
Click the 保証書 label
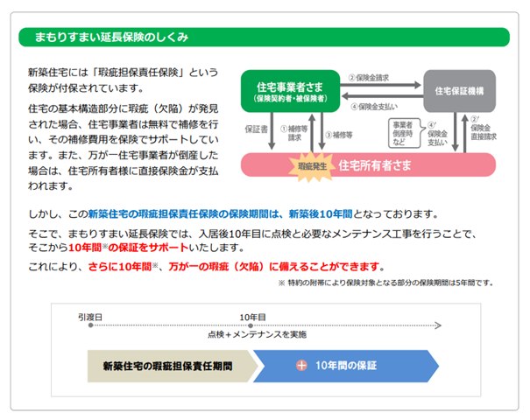(x=256, y=129)
